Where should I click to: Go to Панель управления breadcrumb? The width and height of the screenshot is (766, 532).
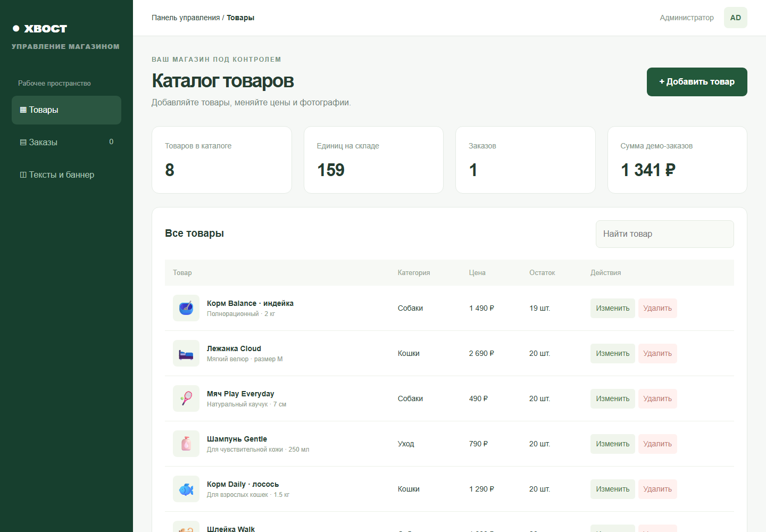point(186,18)
